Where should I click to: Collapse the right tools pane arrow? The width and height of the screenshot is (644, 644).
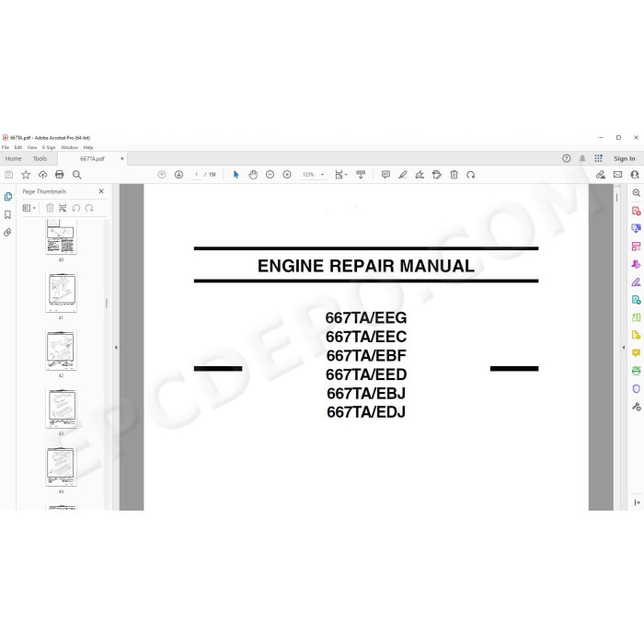624,348
